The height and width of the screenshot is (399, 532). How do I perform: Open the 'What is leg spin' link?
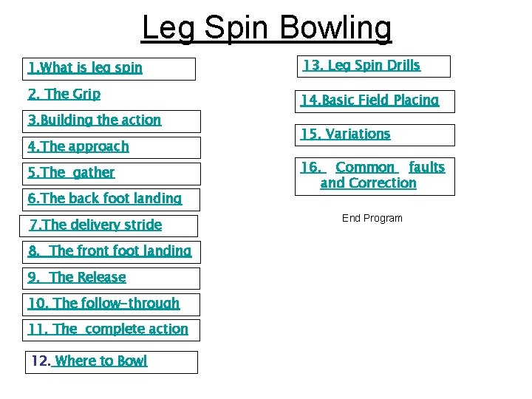pos(85,68)
